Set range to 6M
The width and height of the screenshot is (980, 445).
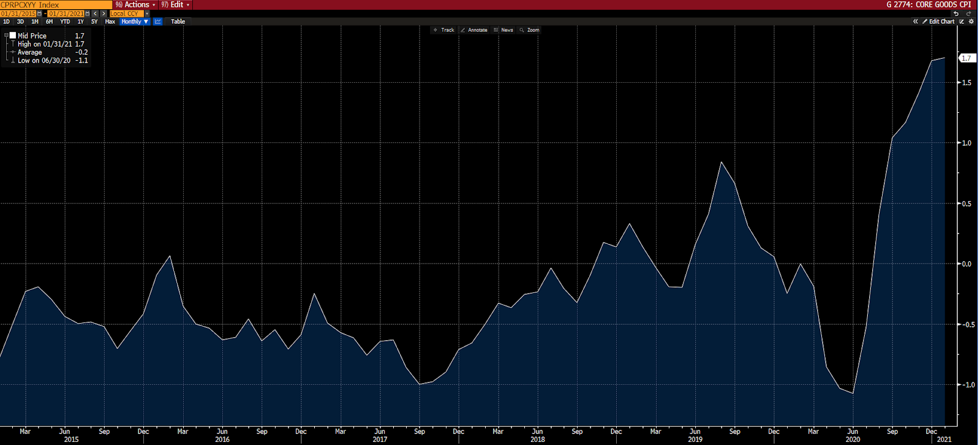click(x=49, y=21)
